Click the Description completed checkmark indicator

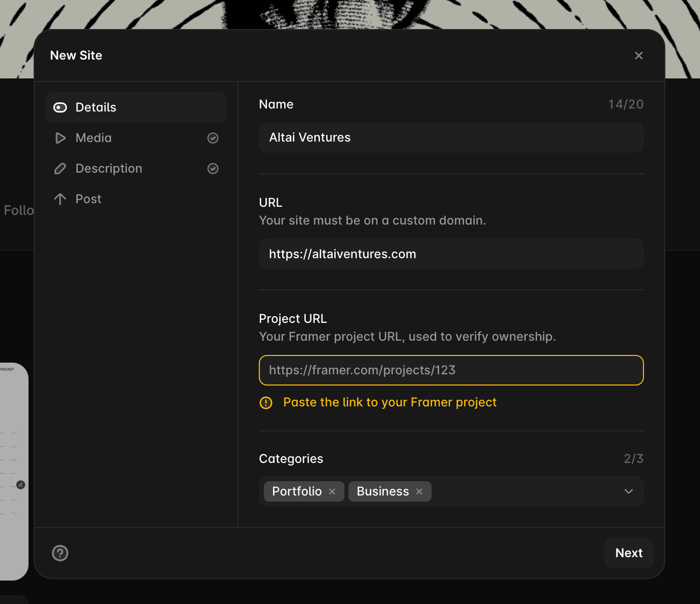[x=213, y=169]
